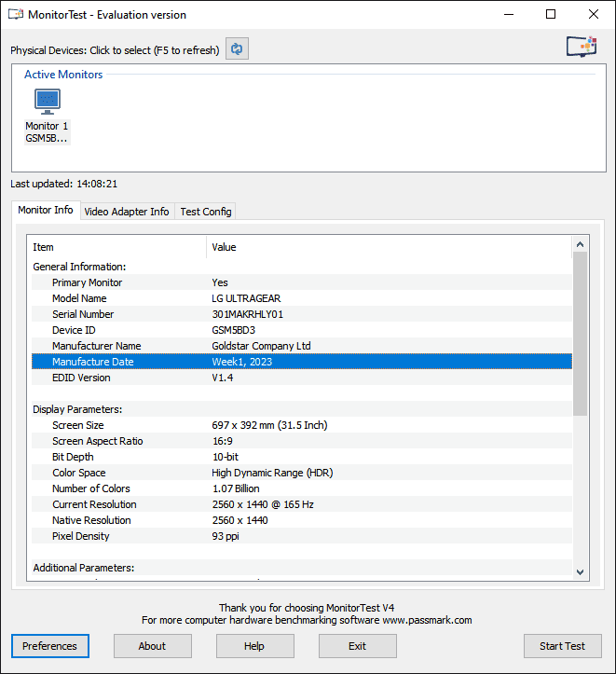Click the www.passmark.com footer text

tap(427, 620)
